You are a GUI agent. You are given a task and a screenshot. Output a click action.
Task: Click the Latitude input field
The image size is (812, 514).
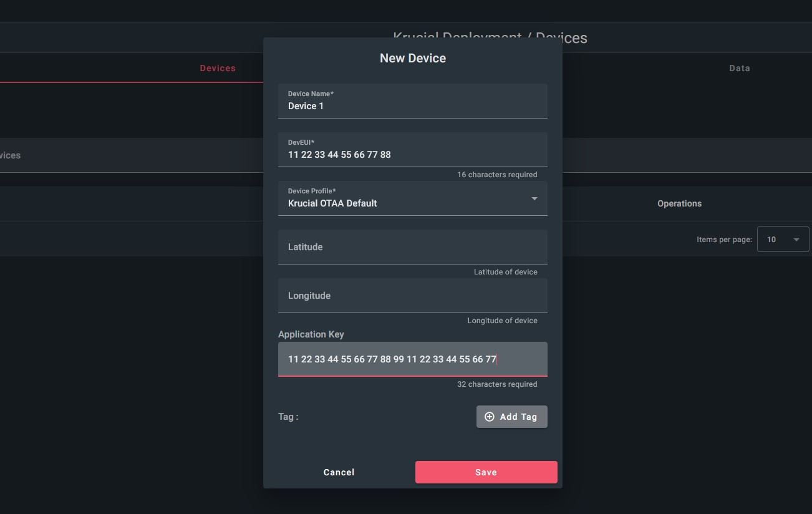[413, 247]
